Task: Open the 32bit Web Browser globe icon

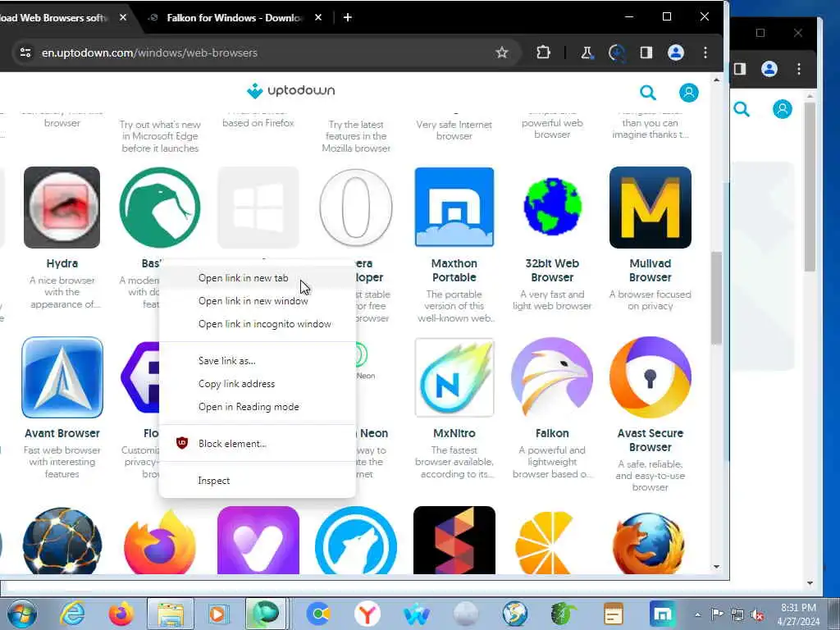Action: pos(552,208)
